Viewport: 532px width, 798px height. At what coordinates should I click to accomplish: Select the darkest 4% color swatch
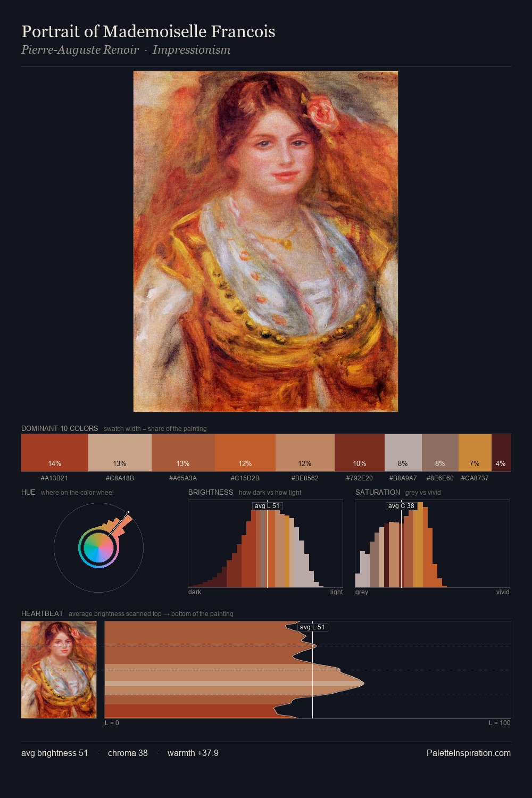click(501, 453)
